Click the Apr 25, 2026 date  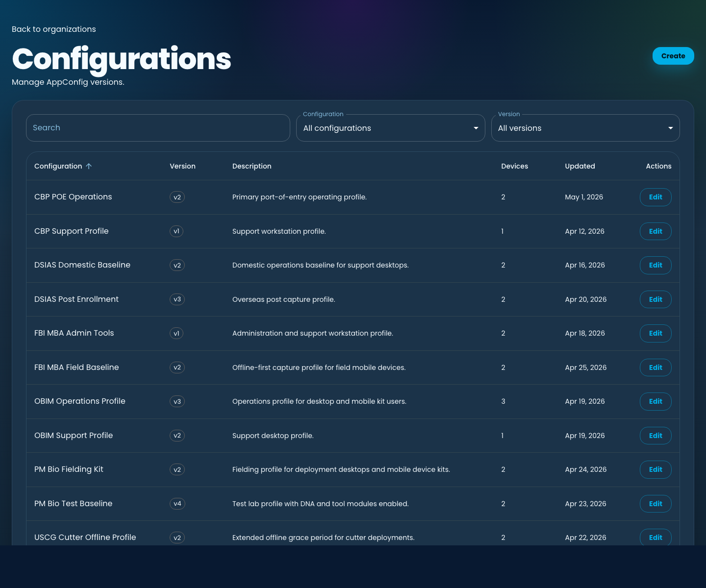pos(586,367)
